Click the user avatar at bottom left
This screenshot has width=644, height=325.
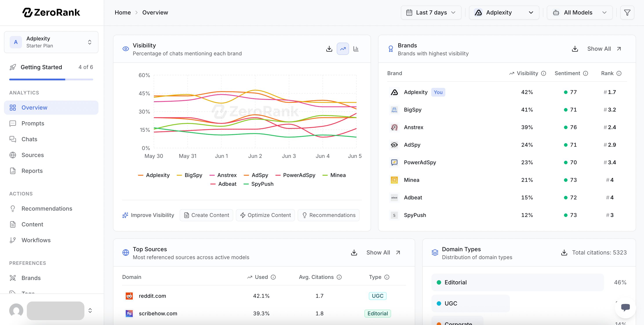16,311
